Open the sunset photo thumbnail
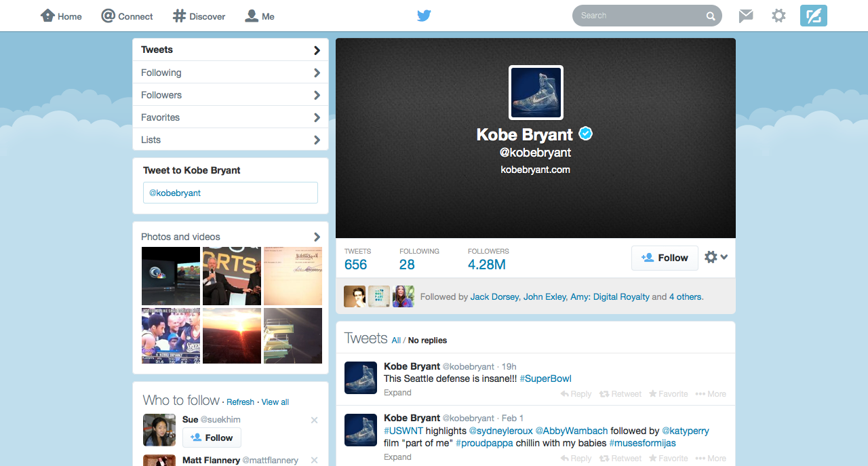 tap(232, 336)
